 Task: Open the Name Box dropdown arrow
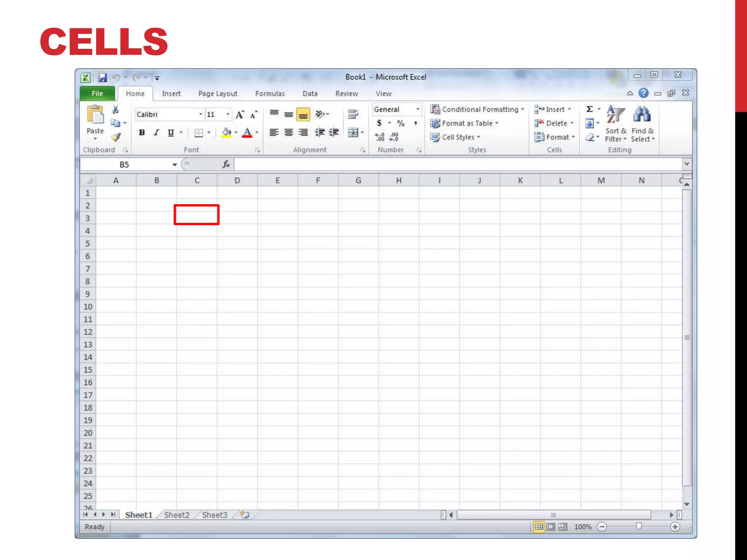tap(175, 165)
